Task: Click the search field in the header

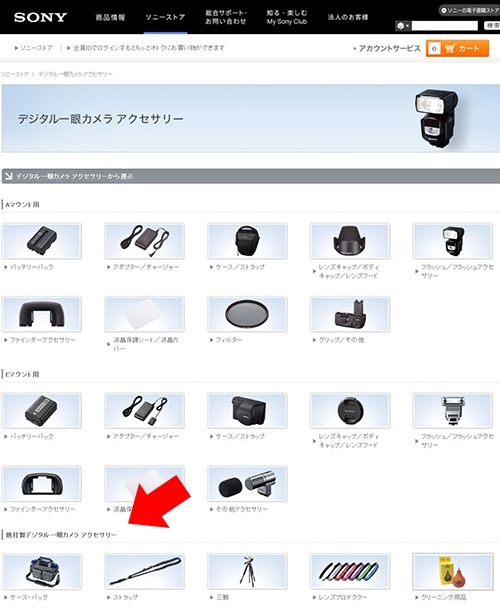Action: pyautogui.click(x=445, y=26)
